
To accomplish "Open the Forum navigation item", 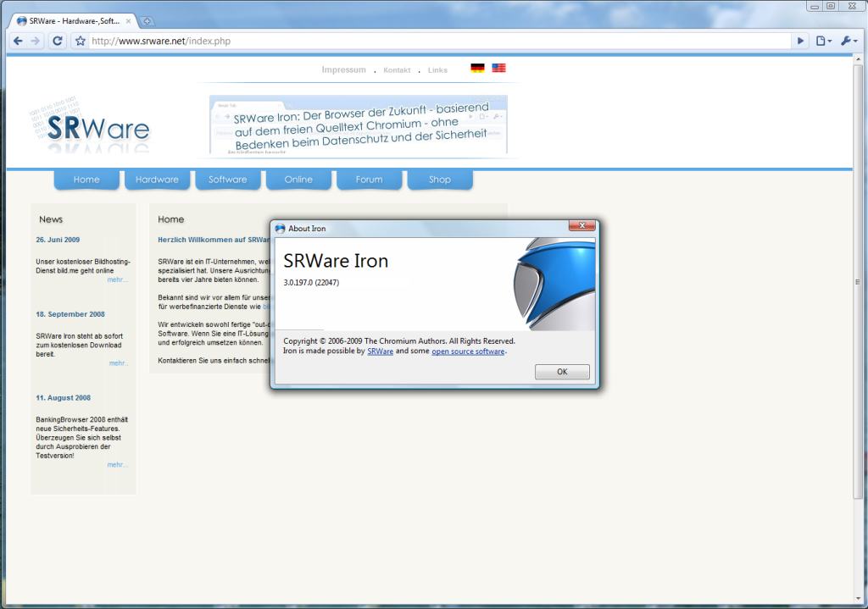I will [369, 180].
